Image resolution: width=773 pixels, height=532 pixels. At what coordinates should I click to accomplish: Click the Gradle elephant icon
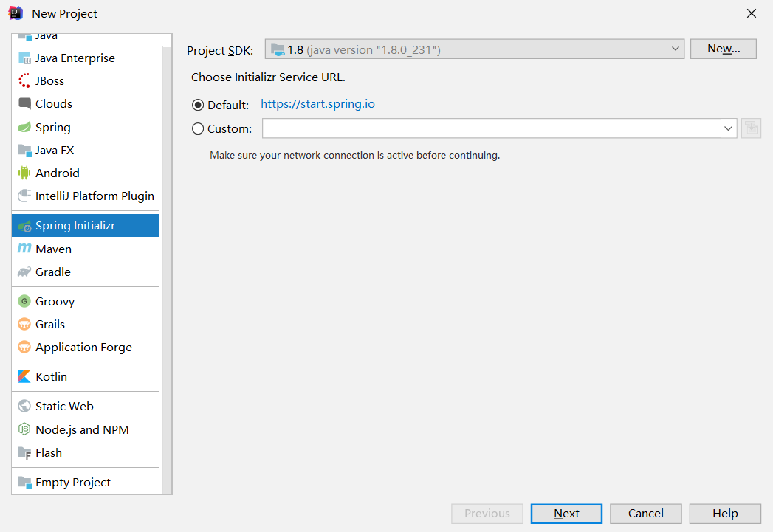tap(24, 272)
